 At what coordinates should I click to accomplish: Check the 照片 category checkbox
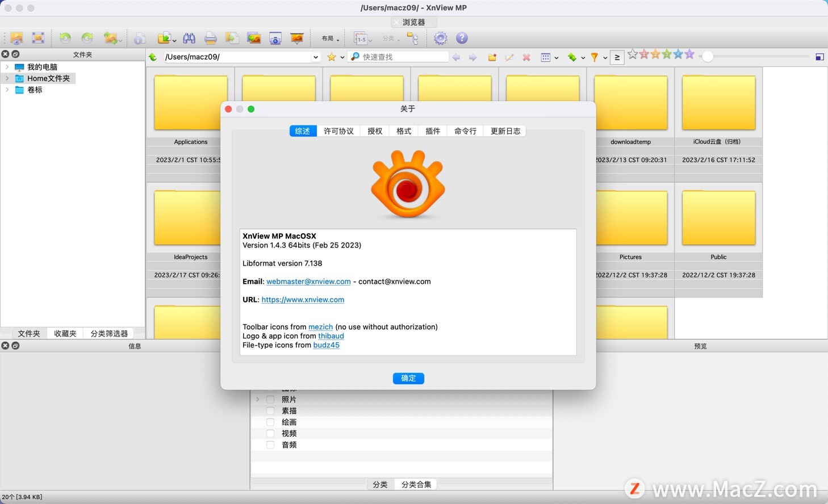pos(270,400)
